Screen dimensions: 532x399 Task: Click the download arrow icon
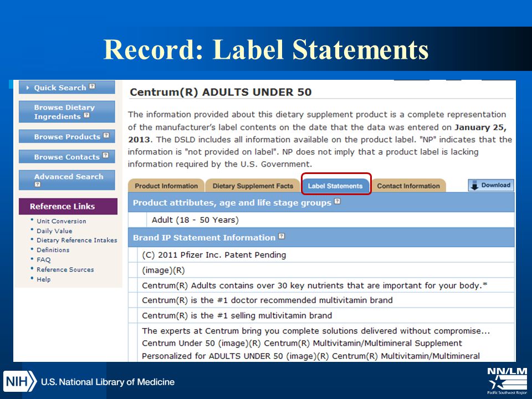pos(475,186)
